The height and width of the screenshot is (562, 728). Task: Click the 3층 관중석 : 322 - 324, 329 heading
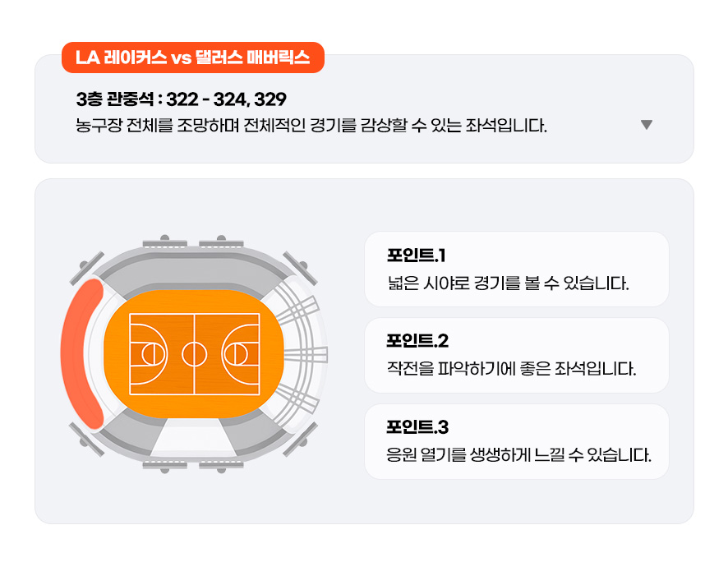181,99
